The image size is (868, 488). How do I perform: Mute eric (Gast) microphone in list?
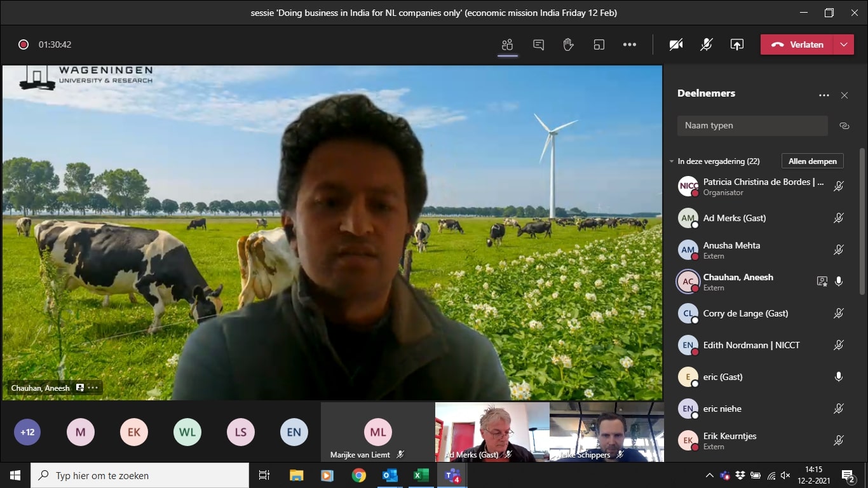click(838, 377)
